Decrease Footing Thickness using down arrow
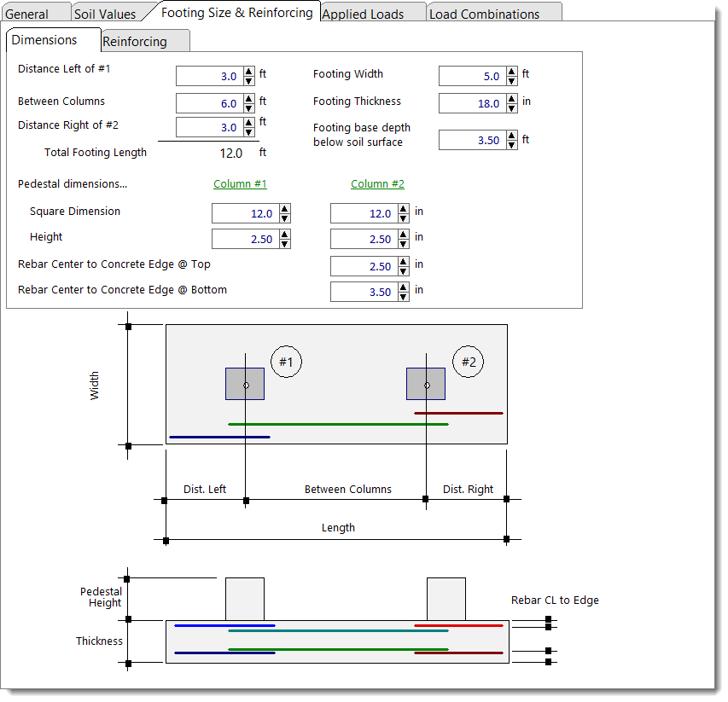Screen dimensions: 728x702 click(x=511, y=107)
